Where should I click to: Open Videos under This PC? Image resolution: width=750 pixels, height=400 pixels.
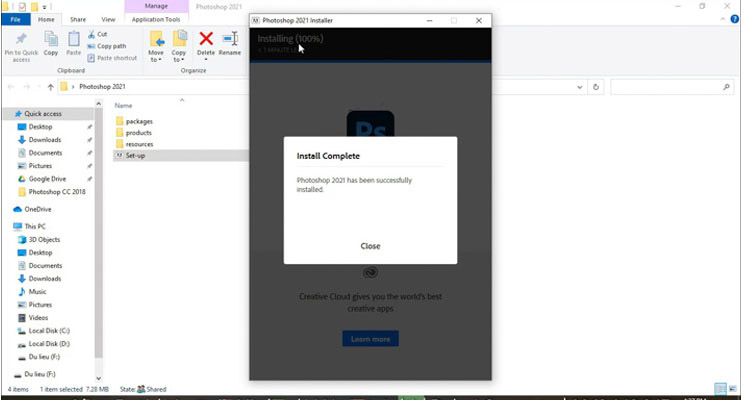[38, 317]
